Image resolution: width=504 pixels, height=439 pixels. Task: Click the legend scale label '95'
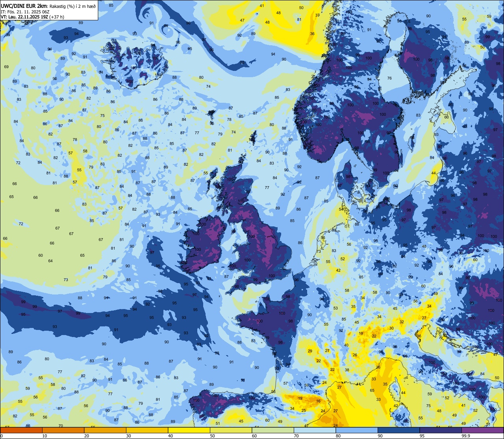[422, 436]
